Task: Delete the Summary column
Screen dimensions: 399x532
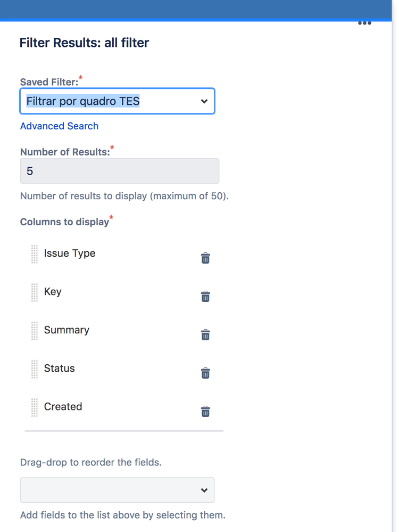Action: [x=205, y=334]
